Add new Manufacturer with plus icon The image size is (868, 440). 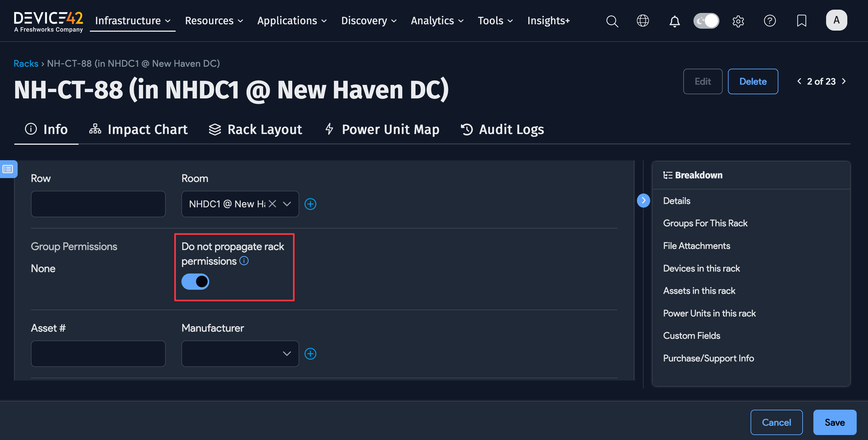(x=310, y=354)
